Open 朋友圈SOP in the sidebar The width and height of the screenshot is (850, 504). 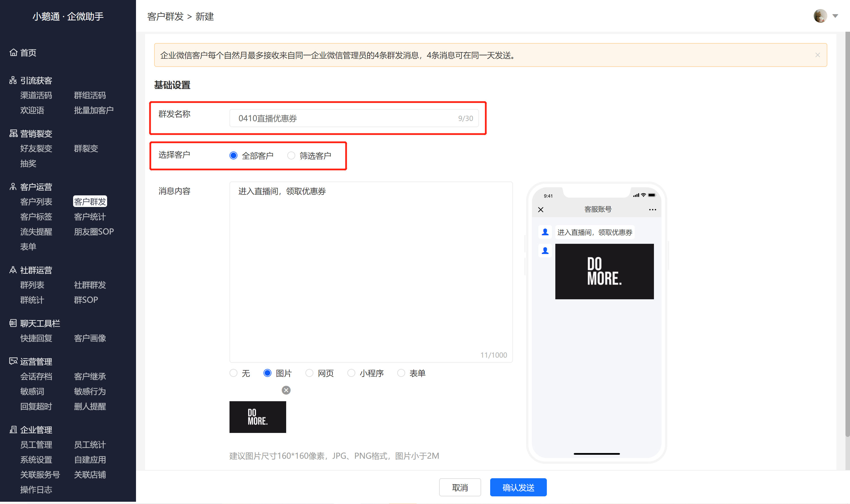click(94, 232)
